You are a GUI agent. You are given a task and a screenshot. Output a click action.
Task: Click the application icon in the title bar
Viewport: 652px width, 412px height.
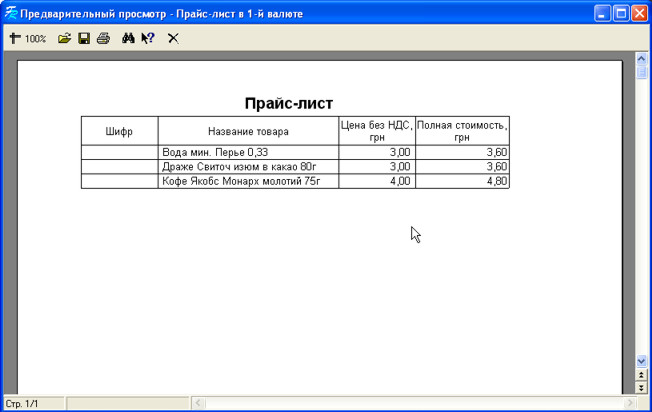point(11,13)
